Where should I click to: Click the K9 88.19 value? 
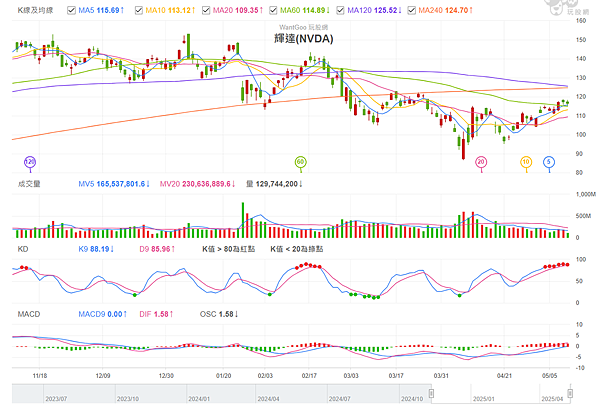coord(96,249)
